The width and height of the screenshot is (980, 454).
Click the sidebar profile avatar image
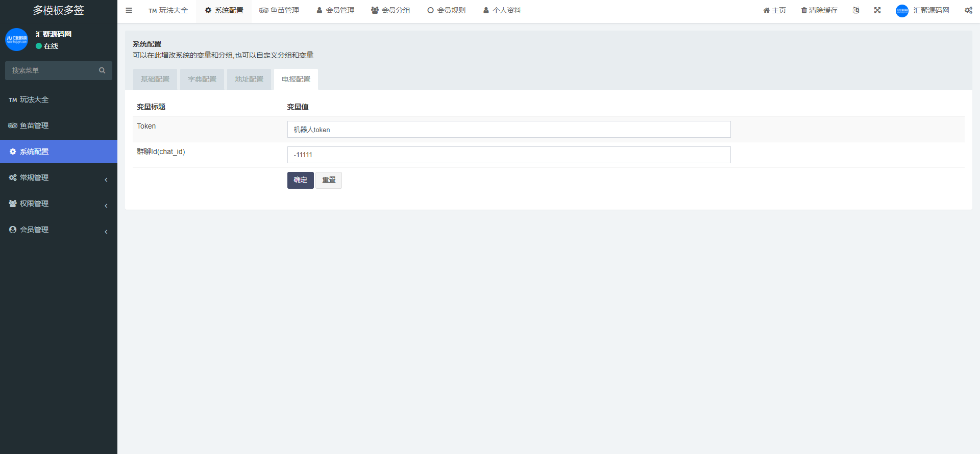point(16,39)
